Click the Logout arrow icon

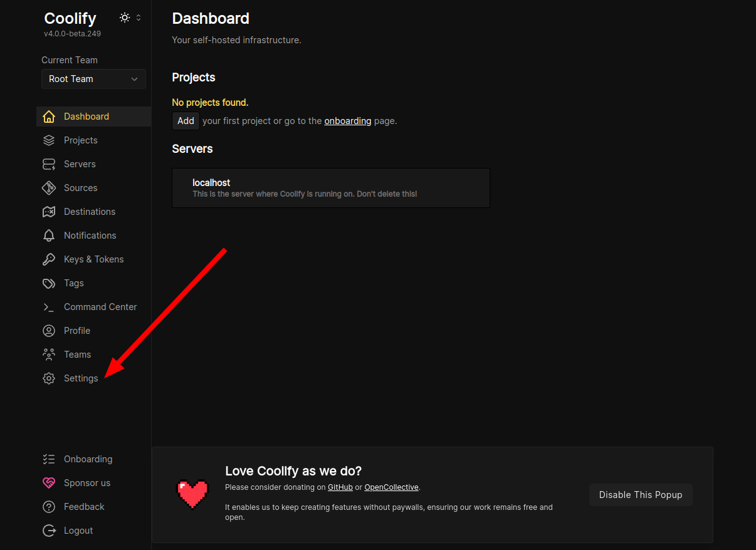tap(49, 531)
